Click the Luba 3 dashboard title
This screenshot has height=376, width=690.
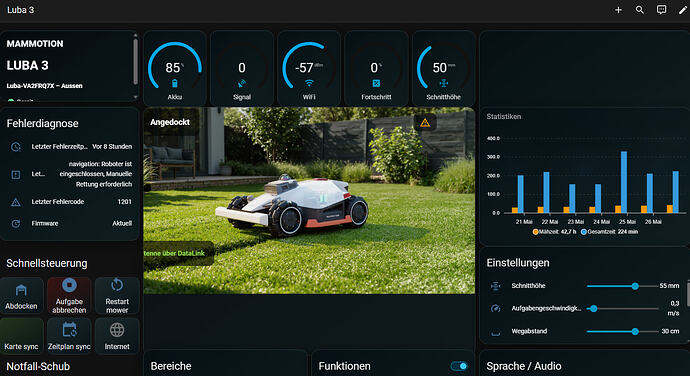(20, 10)
